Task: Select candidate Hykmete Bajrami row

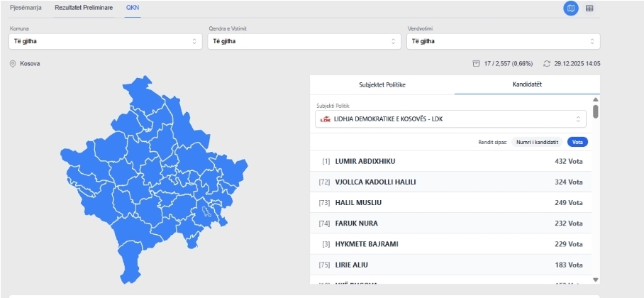Action: (x=450, y=244)
